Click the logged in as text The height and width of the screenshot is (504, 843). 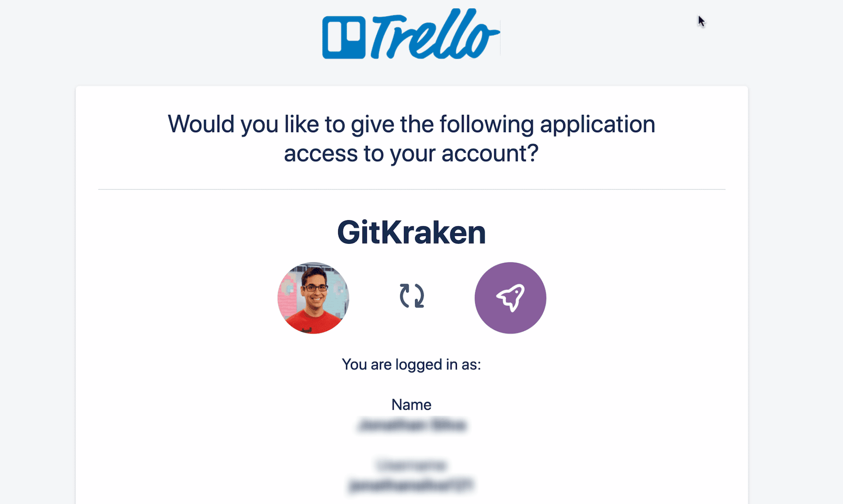[411, 364]
